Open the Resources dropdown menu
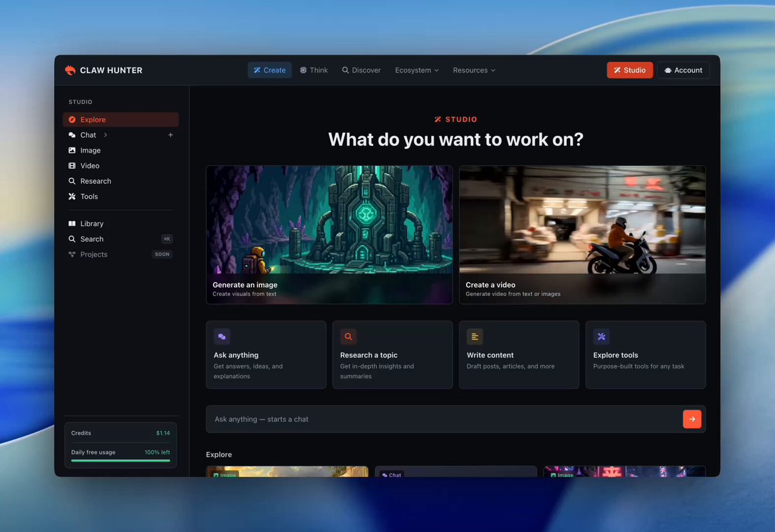775x532 pixels. [x=474, y=70]
